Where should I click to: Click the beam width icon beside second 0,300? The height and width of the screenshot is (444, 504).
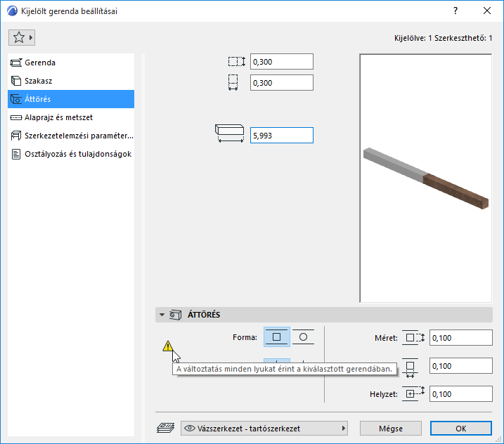click(233, 83)
